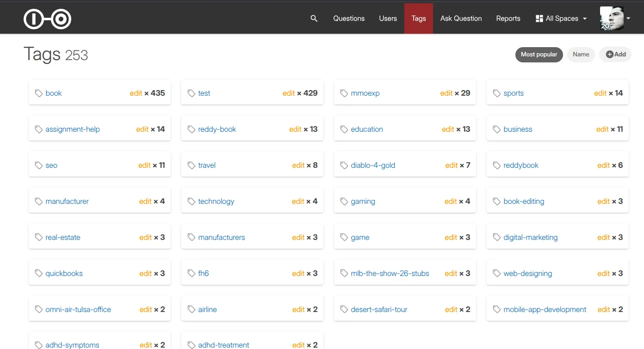Edit the book-editing tag
Viewport: 644px width, 349px height.
pos(604,202)
